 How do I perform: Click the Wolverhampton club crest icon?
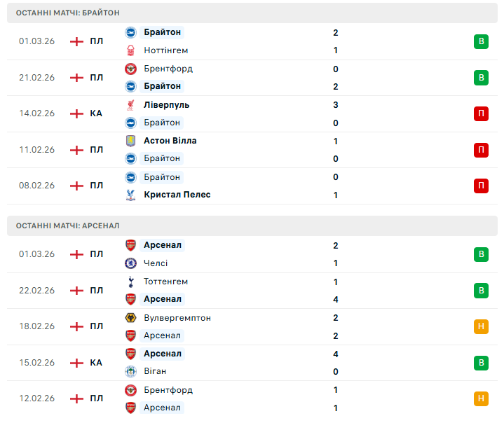pos(130,318)
